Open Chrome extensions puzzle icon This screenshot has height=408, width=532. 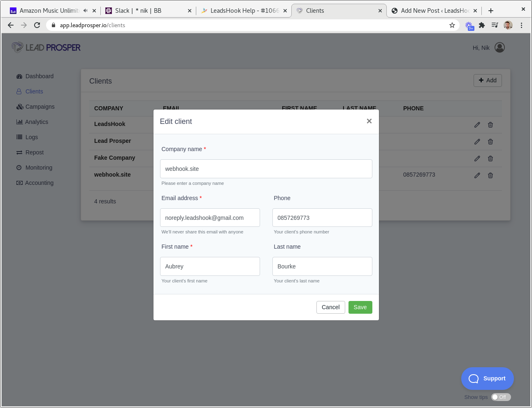click(x=482, y=25)
